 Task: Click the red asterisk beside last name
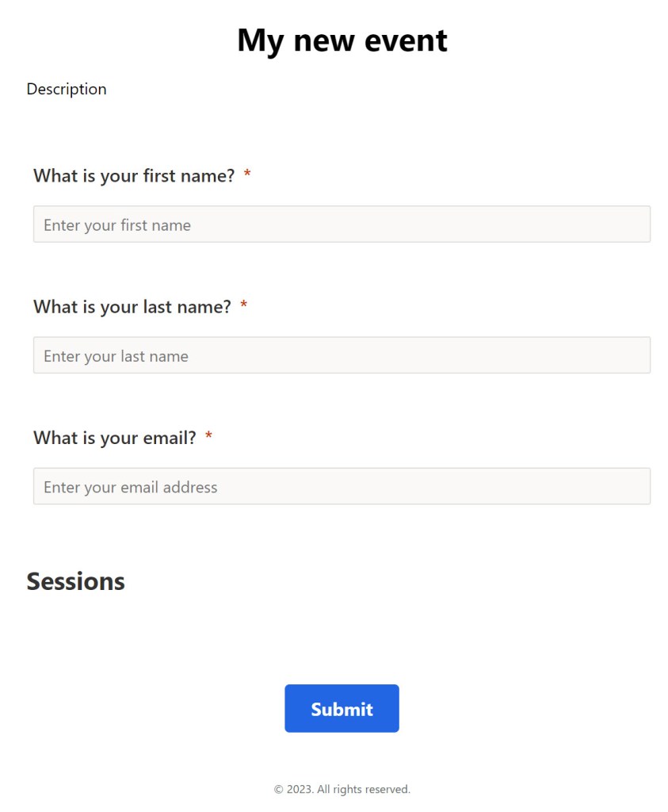tap(243, 305)
